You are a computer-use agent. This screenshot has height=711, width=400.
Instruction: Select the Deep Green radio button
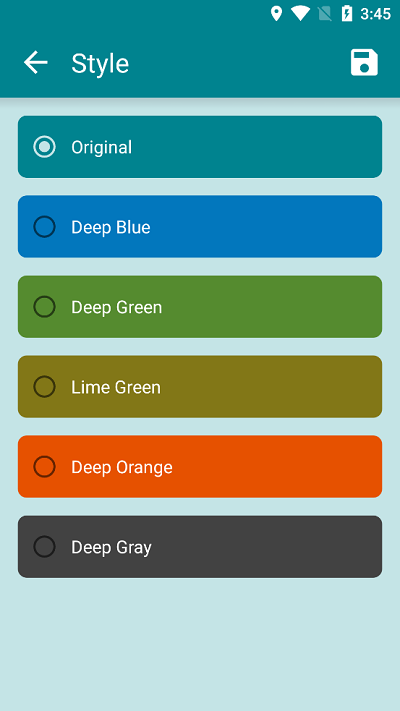tap(44, 307)
